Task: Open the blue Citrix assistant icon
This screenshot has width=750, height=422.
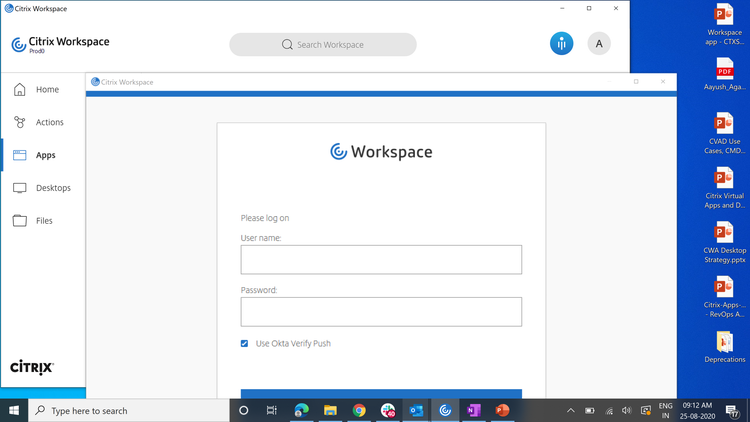Action: point(562,44)
